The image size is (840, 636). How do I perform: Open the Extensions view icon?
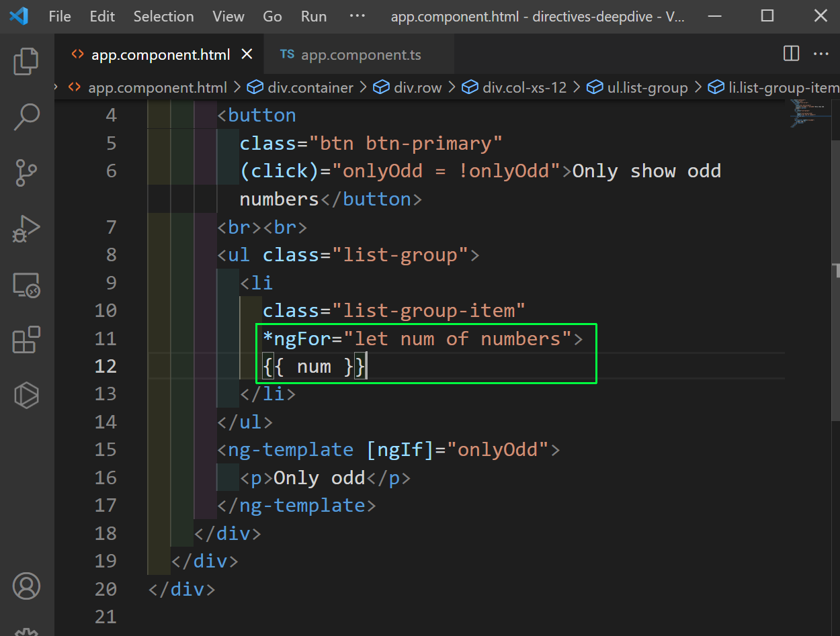(26, 340)
